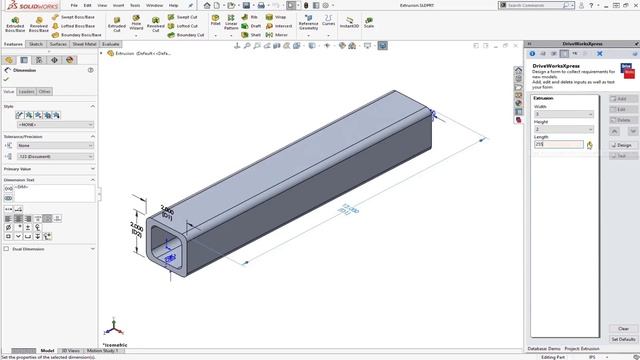
Task: Select the Rib tool
Action: 250,17
